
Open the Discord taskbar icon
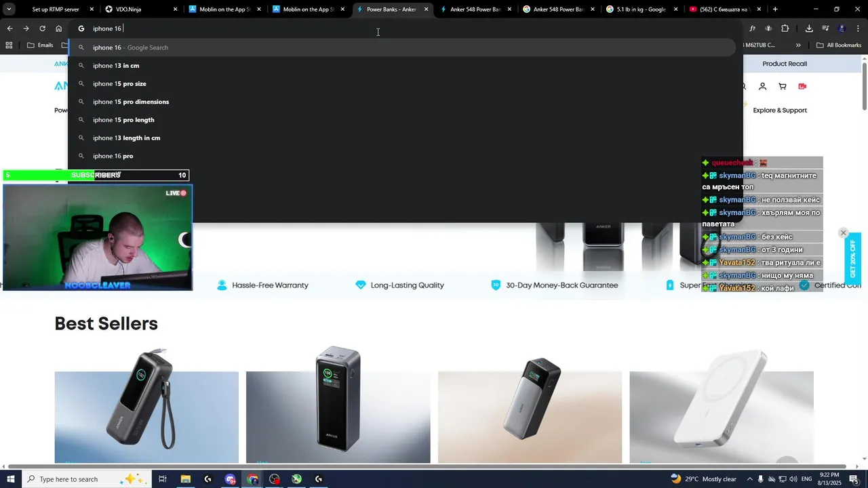230,479
